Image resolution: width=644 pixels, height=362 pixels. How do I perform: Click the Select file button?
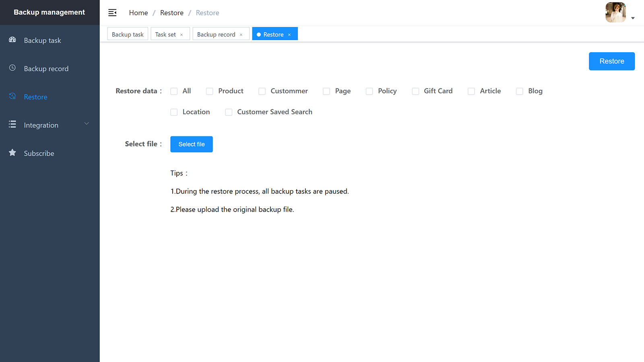pyautogui.click(x=192, y=144)
